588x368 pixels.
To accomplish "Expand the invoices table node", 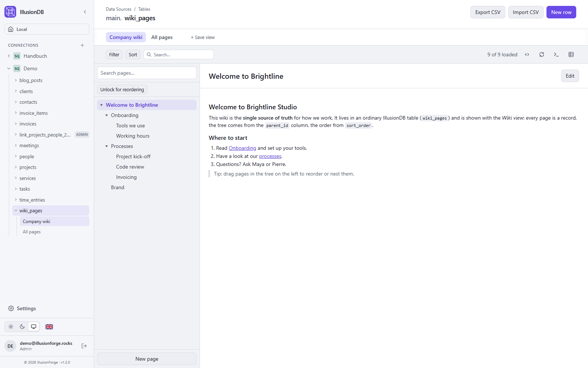I will [x=16, y=124].
